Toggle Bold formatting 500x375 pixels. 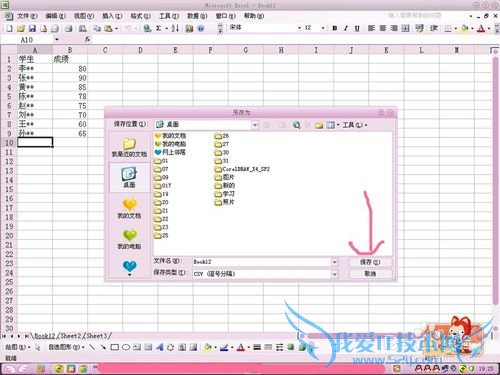coord(335,28)
